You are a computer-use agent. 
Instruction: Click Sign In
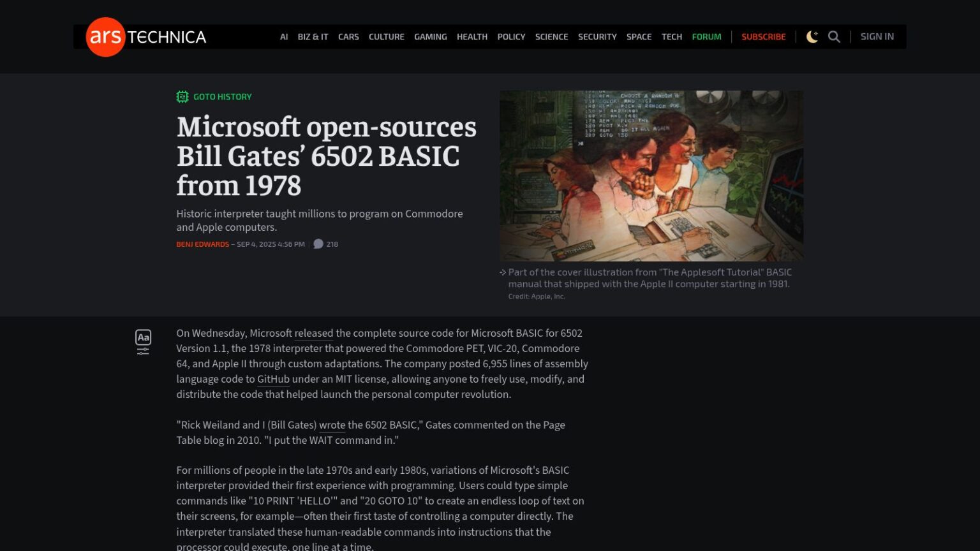[877, 37]
